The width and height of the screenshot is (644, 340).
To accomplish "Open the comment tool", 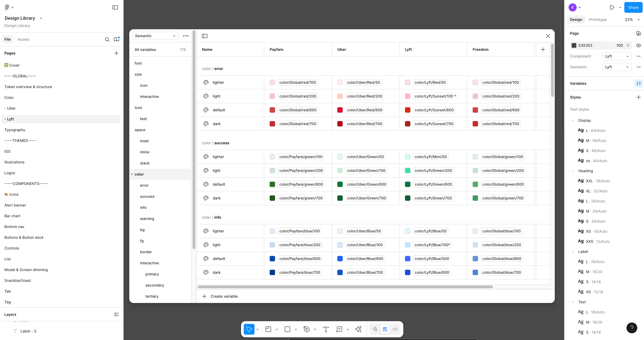I will pos(339,329).
